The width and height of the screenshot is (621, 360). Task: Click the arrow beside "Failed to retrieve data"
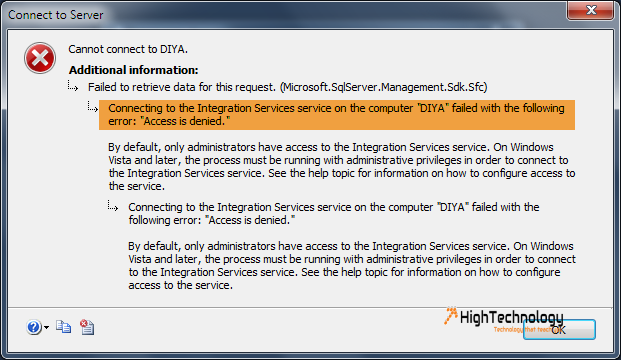coord(73,86)
